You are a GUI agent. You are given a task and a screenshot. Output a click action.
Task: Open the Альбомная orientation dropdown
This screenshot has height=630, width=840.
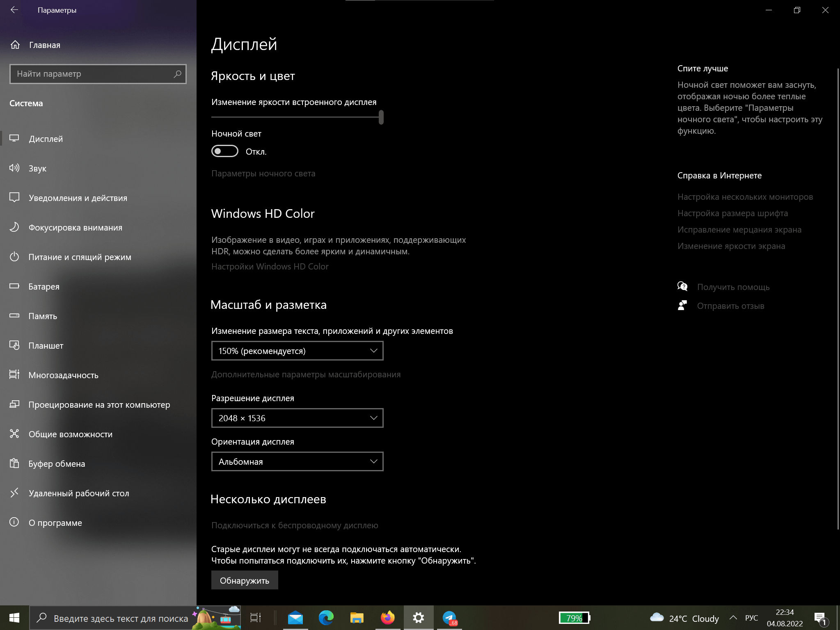[x=298, y=462]
